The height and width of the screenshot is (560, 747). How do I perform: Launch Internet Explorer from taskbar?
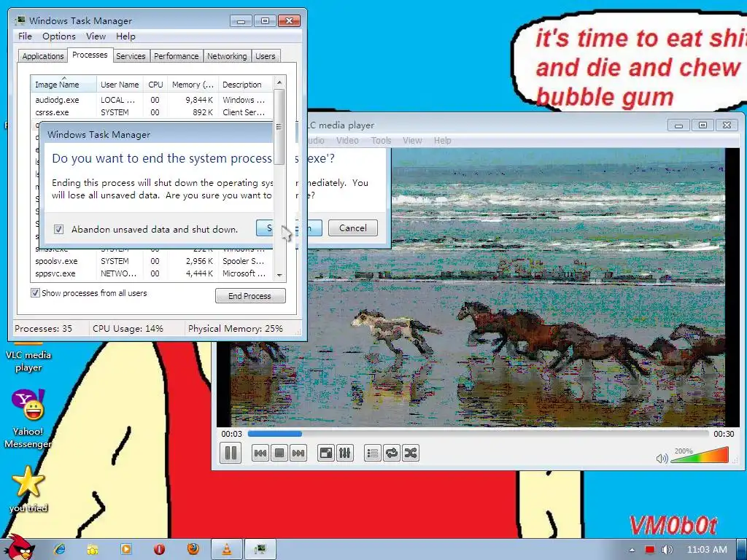[60, 549]
